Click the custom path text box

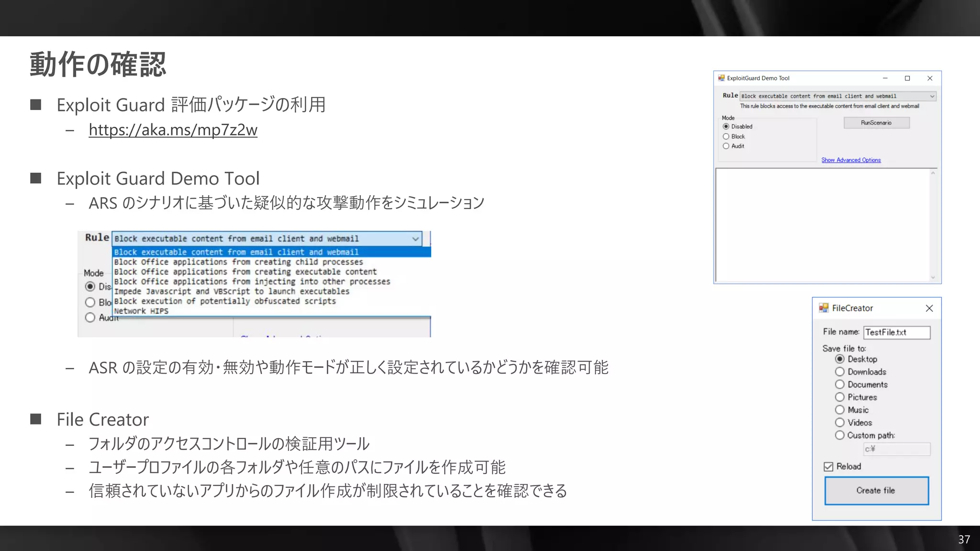click(x=897, y=449)
